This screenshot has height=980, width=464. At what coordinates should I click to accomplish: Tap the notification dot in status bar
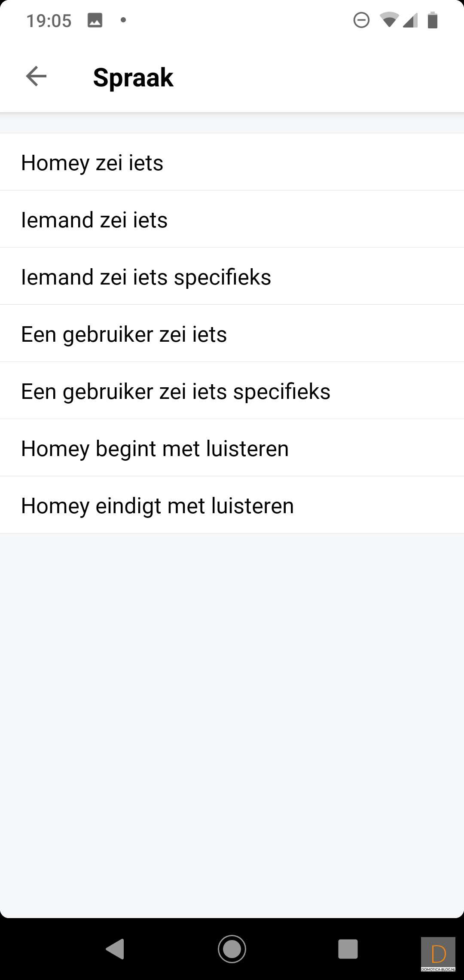click(x=123, y=20)
